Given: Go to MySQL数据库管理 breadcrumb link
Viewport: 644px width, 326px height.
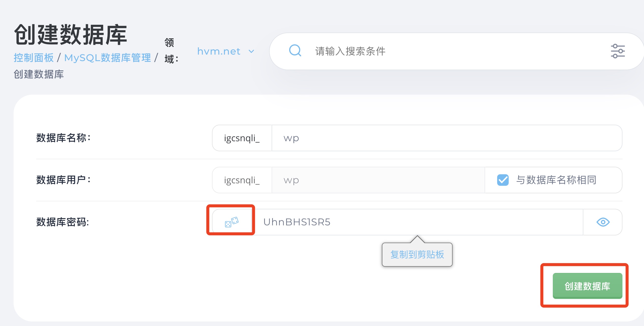Looking at the screenshot, I should pyautogui.click(x=108, y=58).
